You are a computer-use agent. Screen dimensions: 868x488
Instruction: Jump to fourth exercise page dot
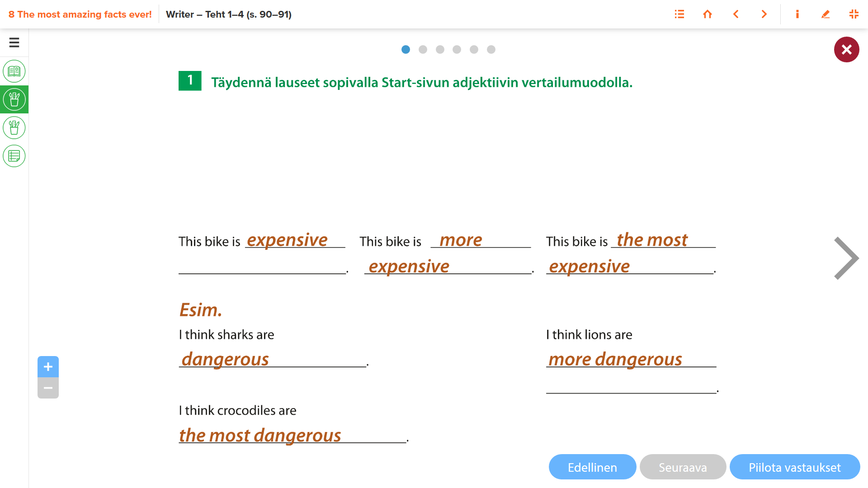coord(457,50)
